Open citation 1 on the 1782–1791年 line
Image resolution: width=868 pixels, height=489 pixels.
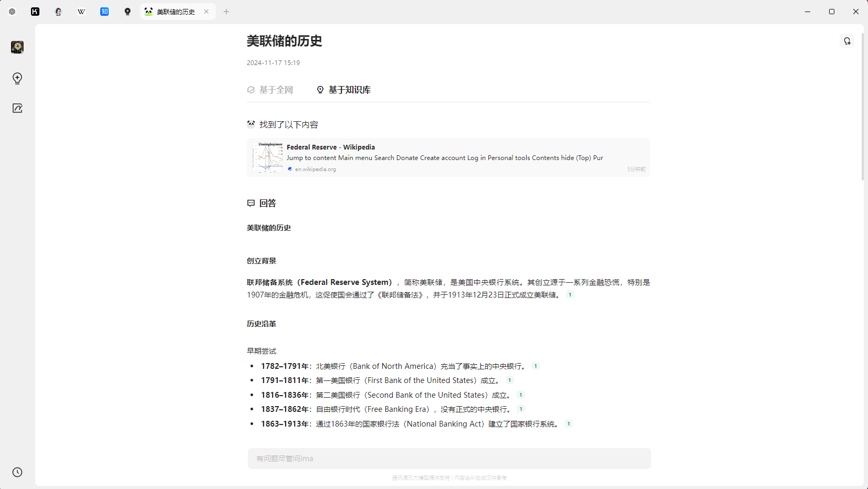click(536, 366)
